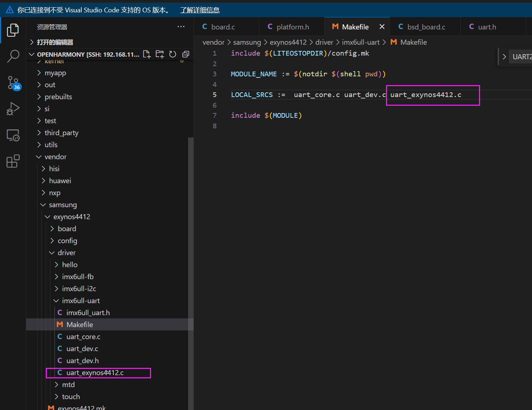
Task: Expand the utils folder
Action: tap(110, 145)
